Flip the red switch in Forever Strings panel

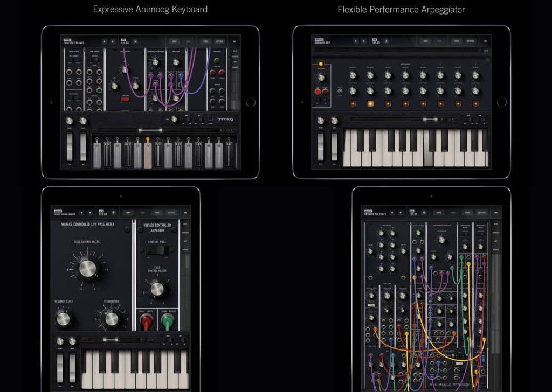pos(125,100)
